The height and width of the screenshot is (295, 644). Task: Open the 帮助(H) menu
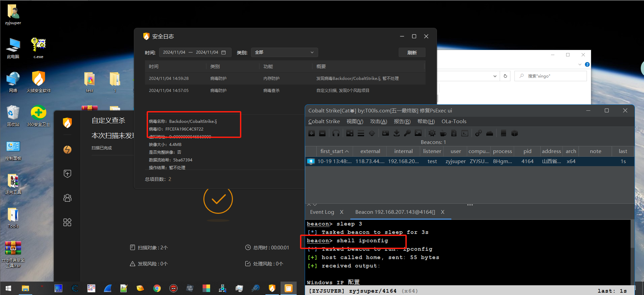pyautogui.click(x=426, y=121)
